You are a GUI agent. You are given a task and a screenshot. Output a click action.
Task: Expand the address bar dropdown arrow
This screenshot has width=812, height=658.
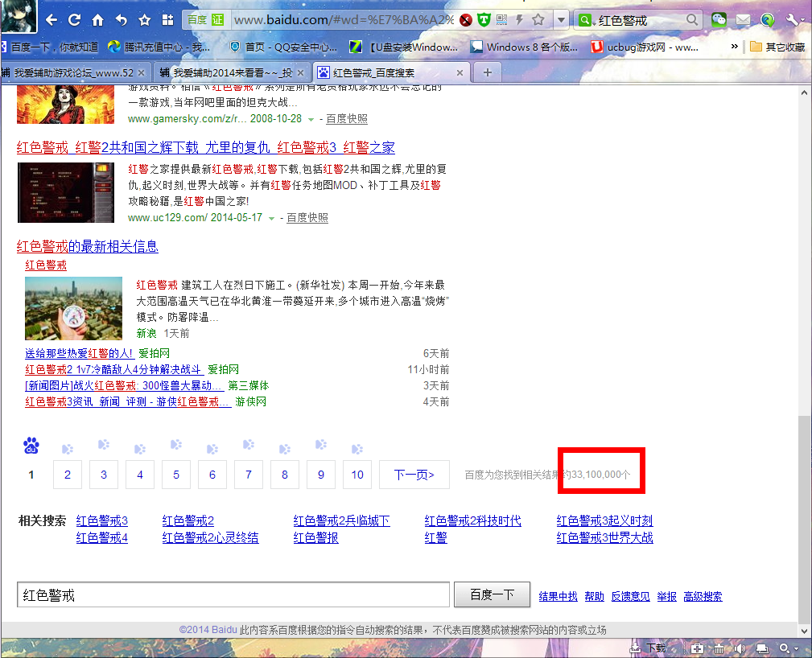click(x=560, y=20)
